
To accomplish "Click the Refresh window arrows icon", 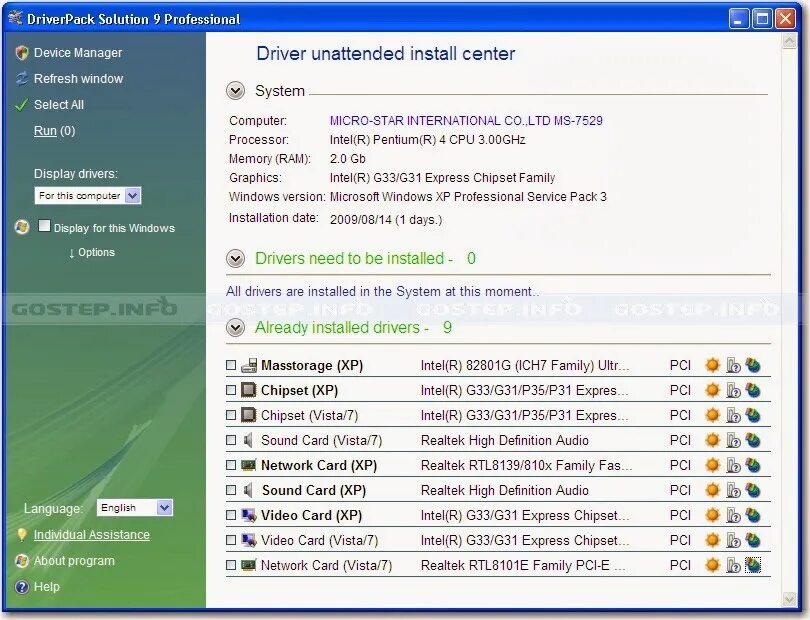I will (22, 79).
